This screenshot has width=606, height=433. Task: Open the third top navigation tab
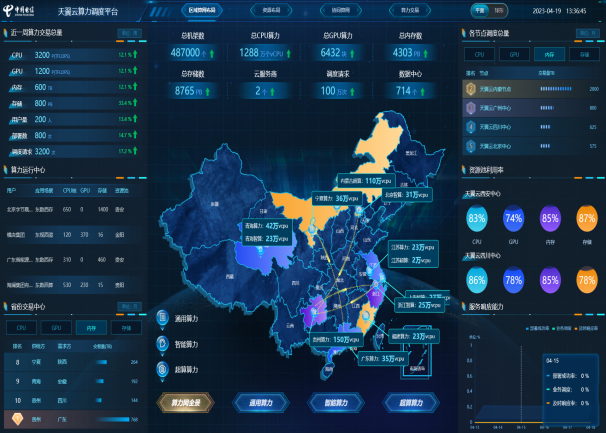(x=341, y=10)
